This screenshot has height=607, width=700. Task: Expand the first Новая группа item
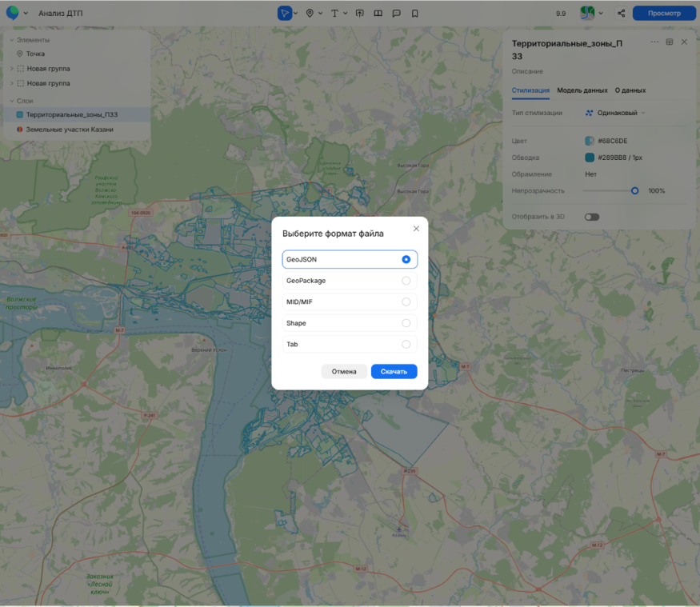[11, 69]
